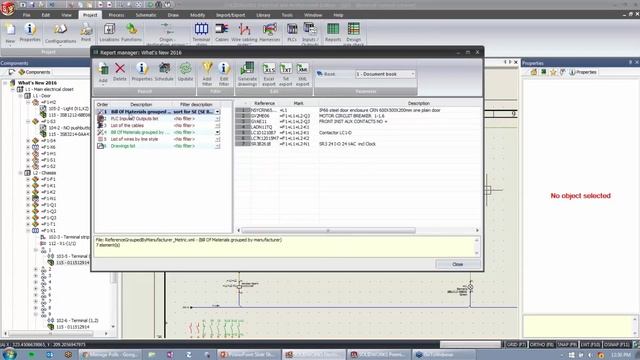The image size is (640, 360).
Task: Collapse =F1-X1 terminal strip node
Action: [28, 231]
